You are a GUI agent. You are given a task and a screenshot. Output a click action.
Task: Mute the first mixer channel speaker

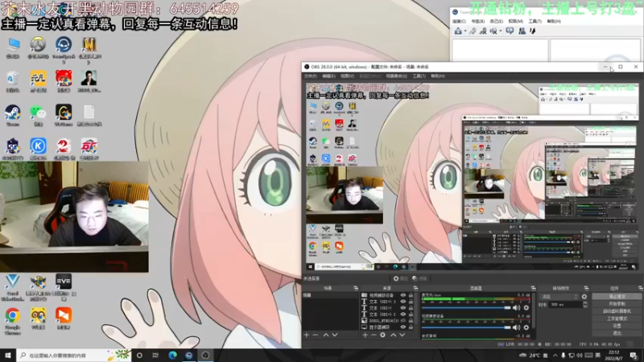pyautogui.click(x=516, y=308)
